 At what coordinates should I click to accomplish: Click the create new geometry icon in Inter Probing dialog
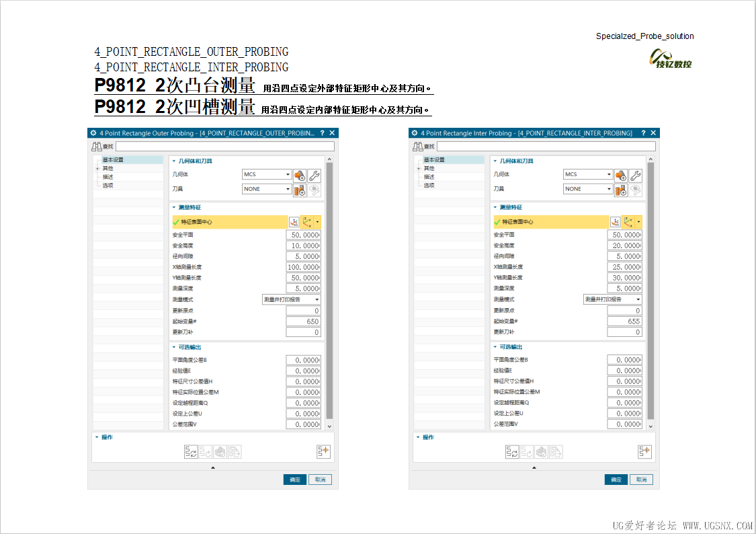620,176
